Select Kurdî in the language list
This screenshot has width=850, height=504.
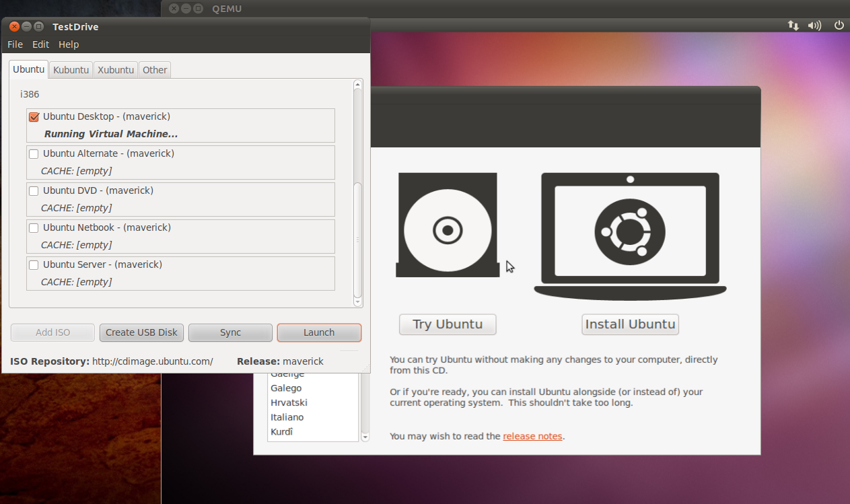click(282, 432)
